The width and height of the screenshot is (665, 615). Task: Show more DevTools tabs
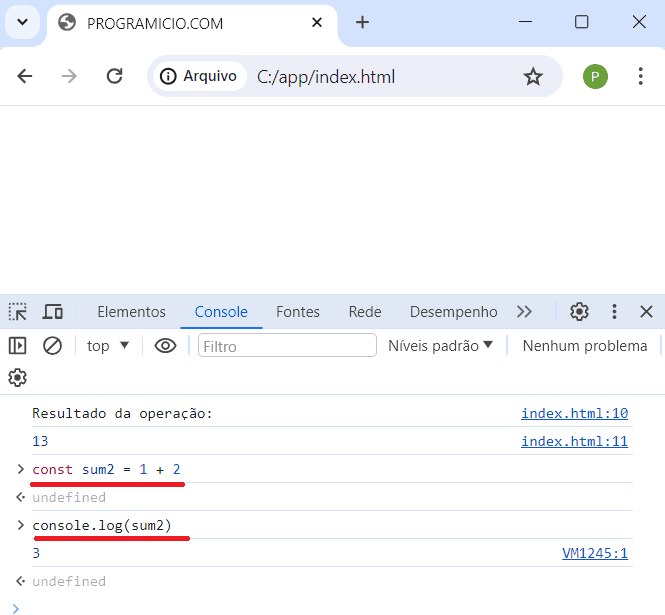coord(524,312)
